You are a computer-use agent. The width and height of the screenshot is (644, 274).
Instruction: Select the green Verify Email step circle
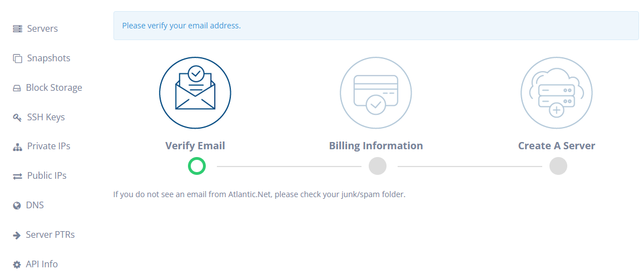point(197,166)
